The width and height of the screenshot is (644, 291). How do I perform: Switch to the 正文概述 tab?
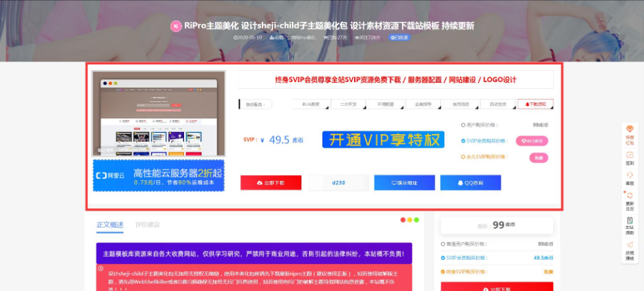coord(110,225)
